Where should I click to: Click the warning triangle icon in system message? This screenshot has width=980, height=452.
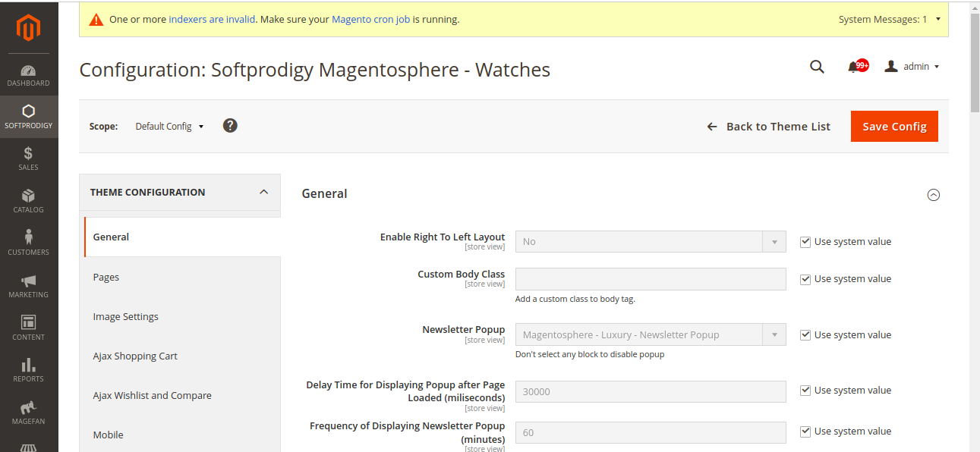(x=96, y=20)
